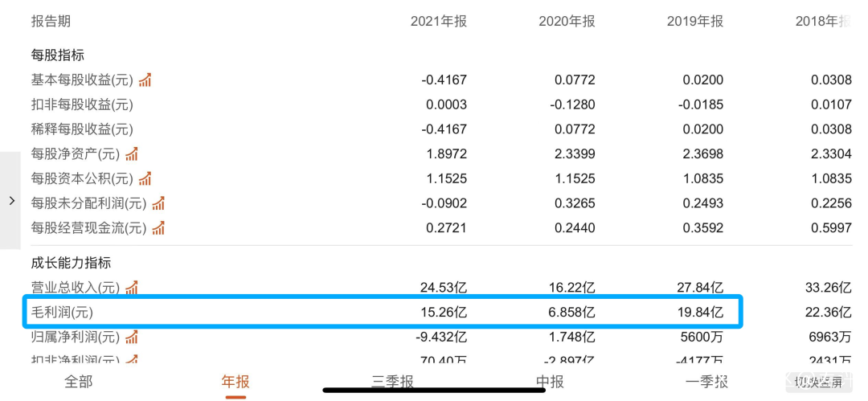Image resolution: width=868 pixels, height=401 pixels.
Task: Select the 2021年报 column header
Action: pos(439,22)
